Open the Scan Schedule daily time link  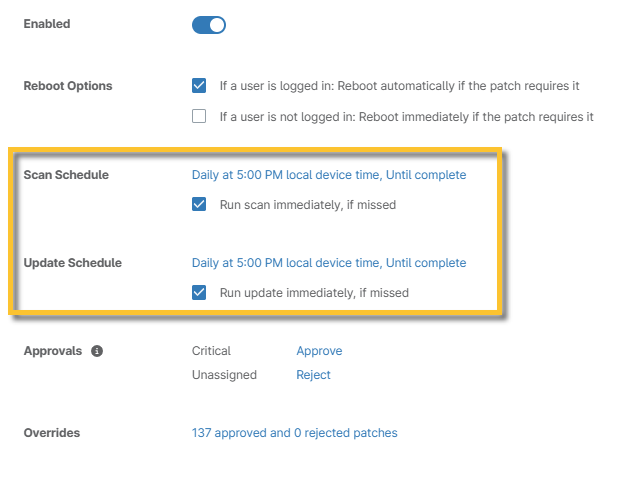coord(328,175)
